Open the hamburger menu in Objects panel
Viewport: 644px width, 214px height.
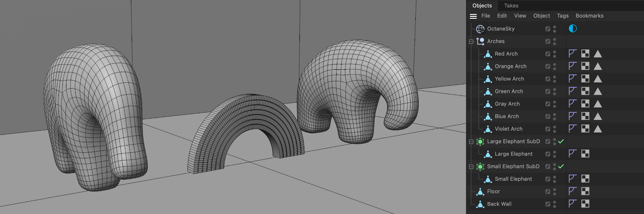point(473,16)
